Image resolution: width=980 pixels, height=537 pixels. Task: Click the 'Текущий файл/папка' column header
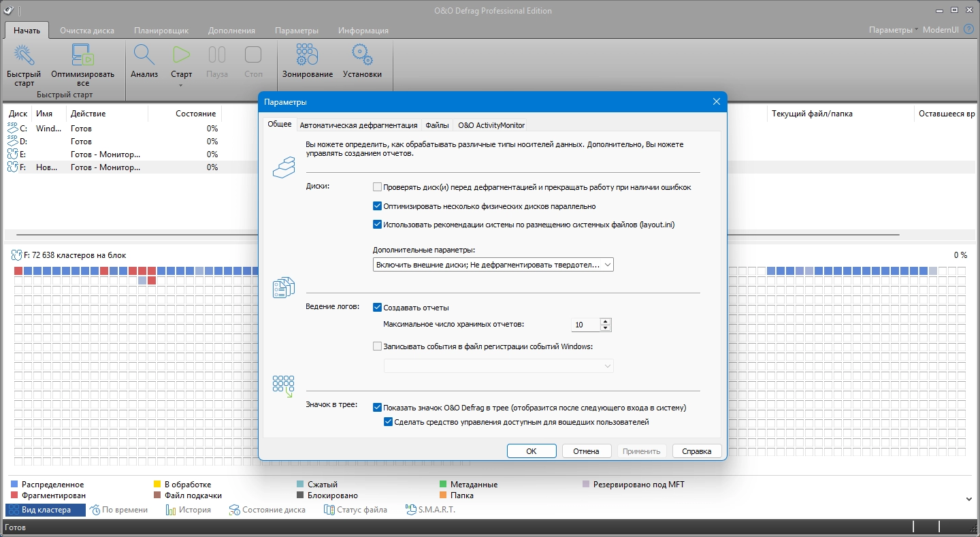(x=841, y=114)
